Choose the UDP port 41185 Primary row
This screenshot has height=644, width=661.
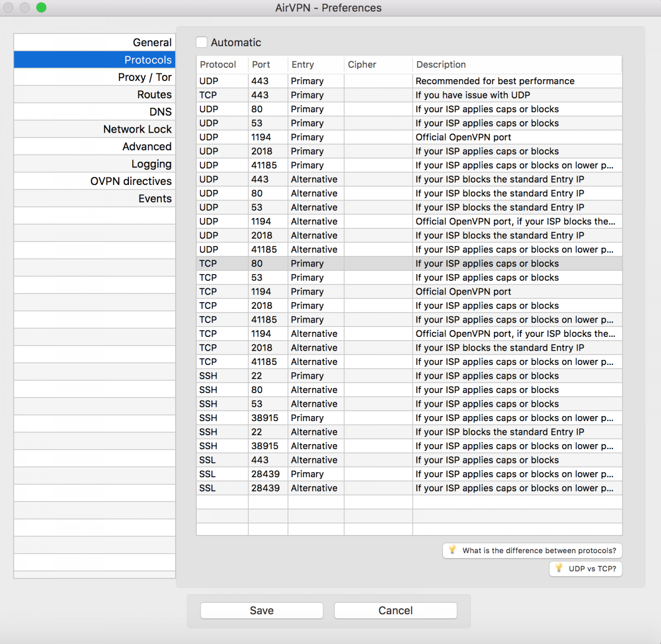(409, 165)
